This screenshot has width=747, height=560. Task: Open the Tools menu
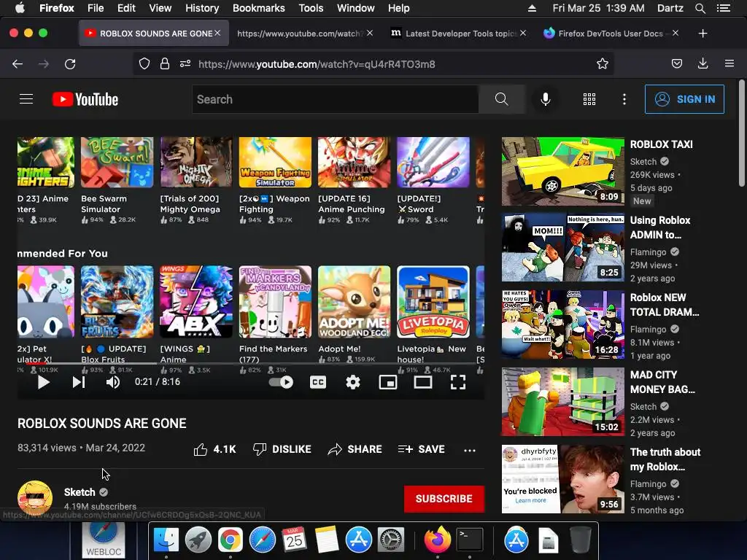click(311, 8)
